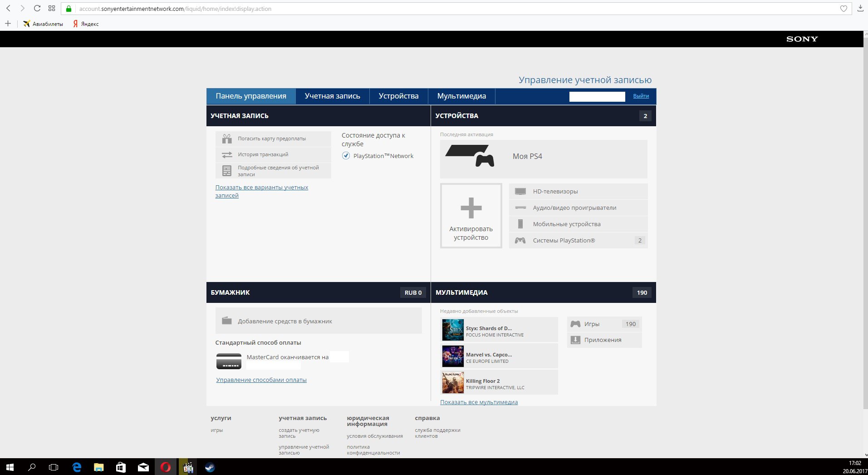
Task: Open Управление способами оплаты link
Action: tap(261, 380)
